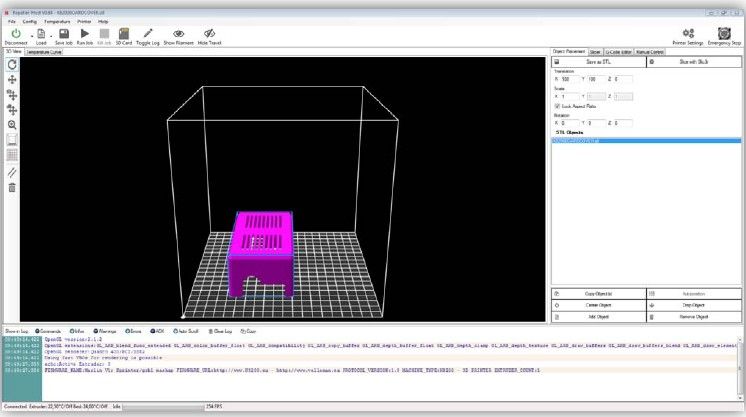Toggle Warnings in the log filter
The width and height of the screenshot is (746, 417).
105,331
